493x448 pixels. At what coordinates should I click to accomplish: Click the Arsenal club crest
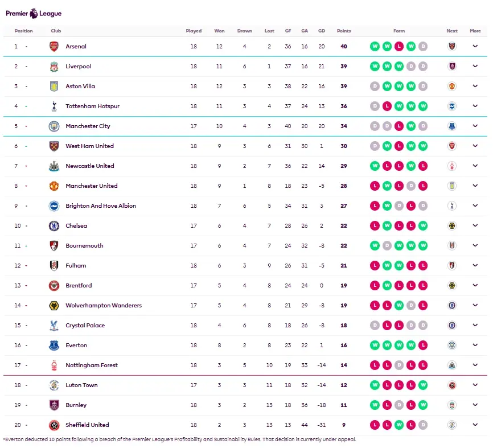coord(54,47)
